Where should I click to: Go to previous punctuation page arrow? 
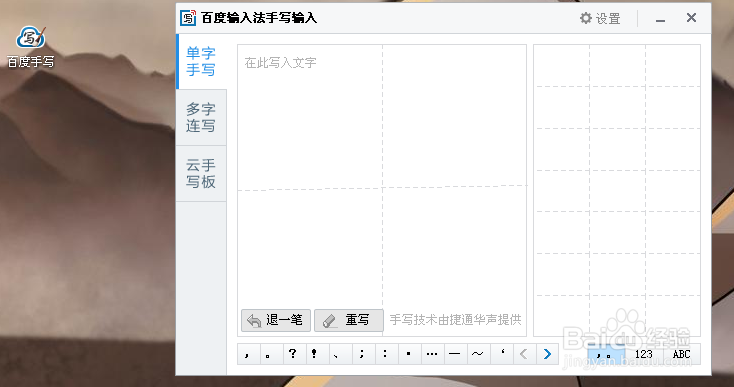click(x=524, y=354)
